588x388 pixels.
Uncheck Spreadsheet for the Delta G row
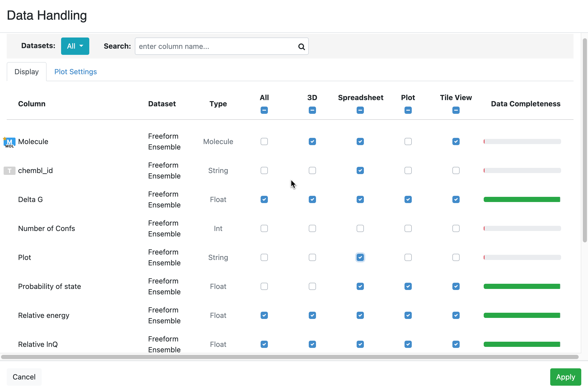click(x=360, y=199)
